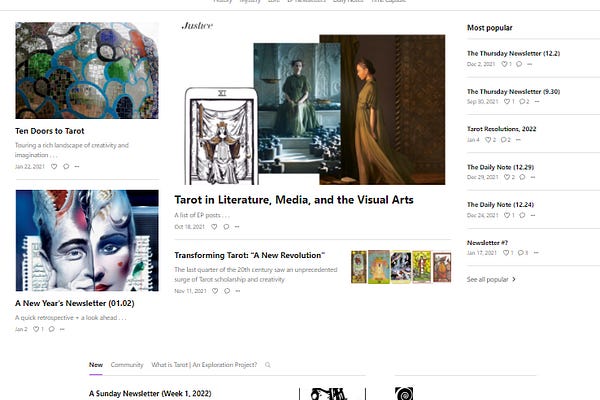This screenshot has width=600, height=400.
Task: Like Transforming Tarot: A New Revolution
Action: tap(215, 291)
